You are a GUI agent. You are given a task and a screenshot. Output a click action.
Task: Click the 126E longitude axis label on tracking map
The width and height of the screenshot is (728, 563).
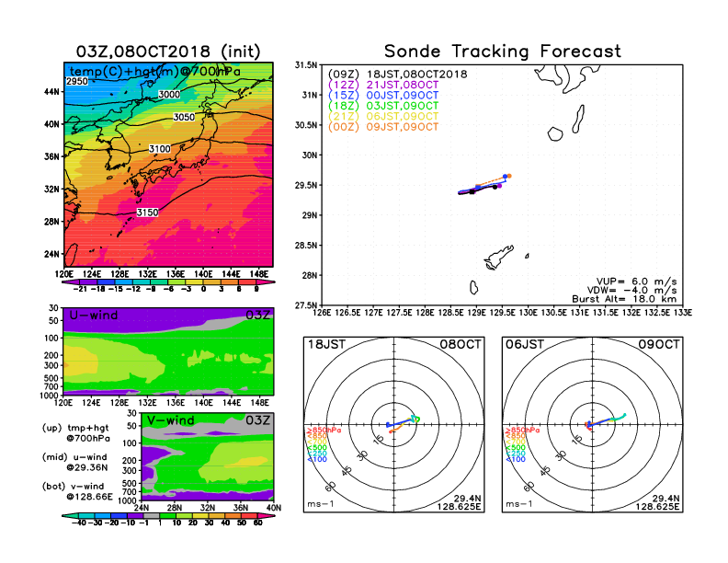tap(322, 313)
